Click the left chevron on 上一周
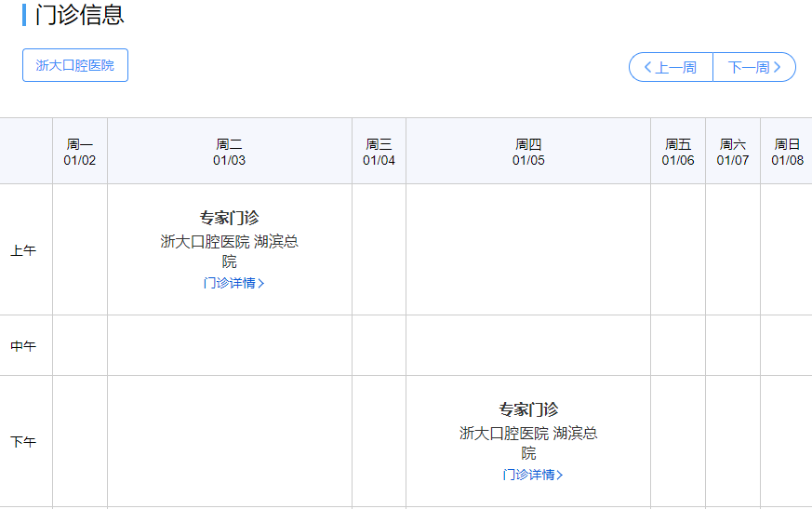This screenshot has height=509, width=812. [x=647, y=67]
